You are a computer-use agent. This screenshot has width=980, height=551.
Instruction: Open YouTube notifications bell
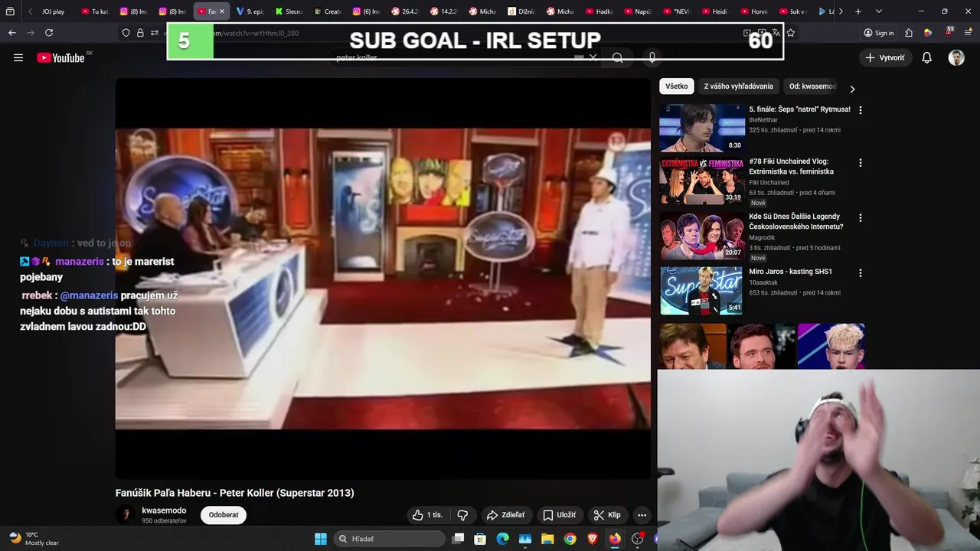pos(926,57)
